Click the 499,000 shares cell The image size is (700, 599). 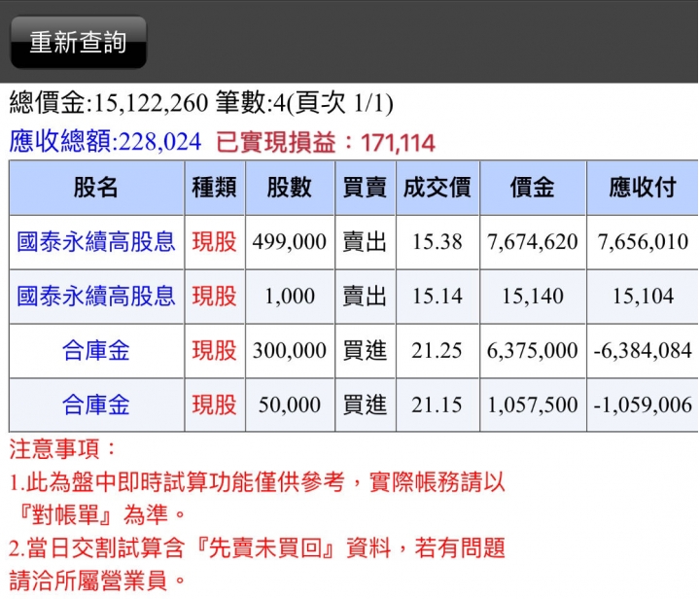[290, 242]
